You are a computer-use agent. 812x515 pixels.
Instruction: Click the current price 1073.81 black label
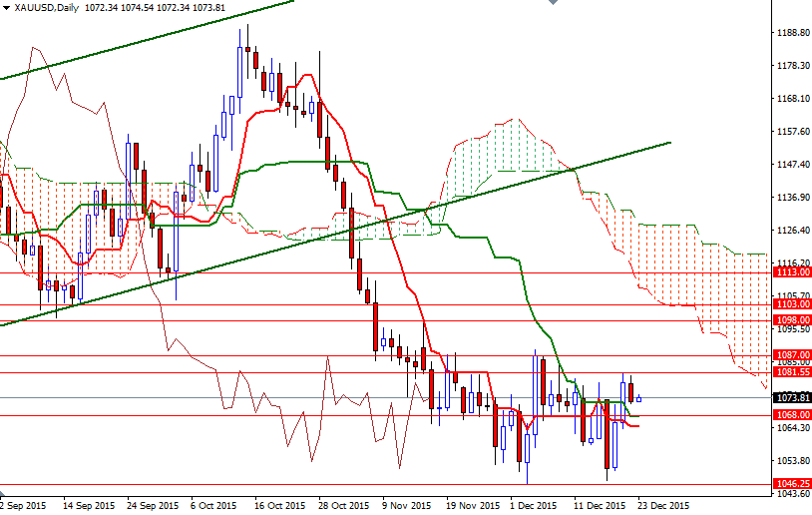tap(791, 397)
